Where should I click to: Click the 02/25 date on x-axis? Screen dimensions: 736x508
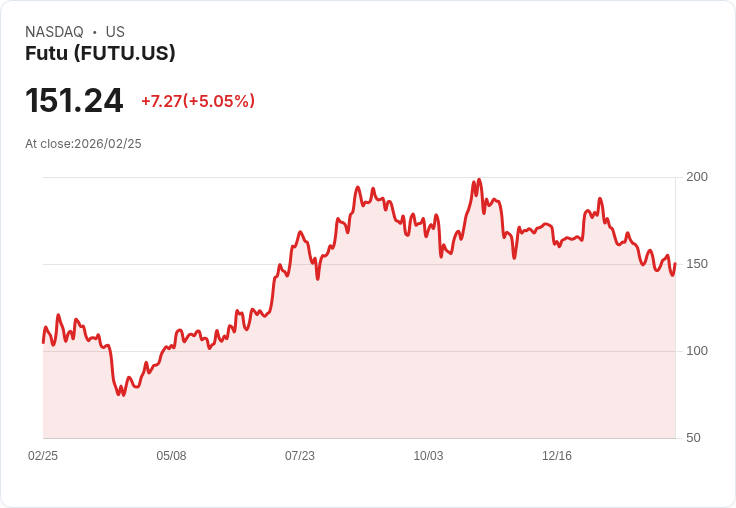43,456
